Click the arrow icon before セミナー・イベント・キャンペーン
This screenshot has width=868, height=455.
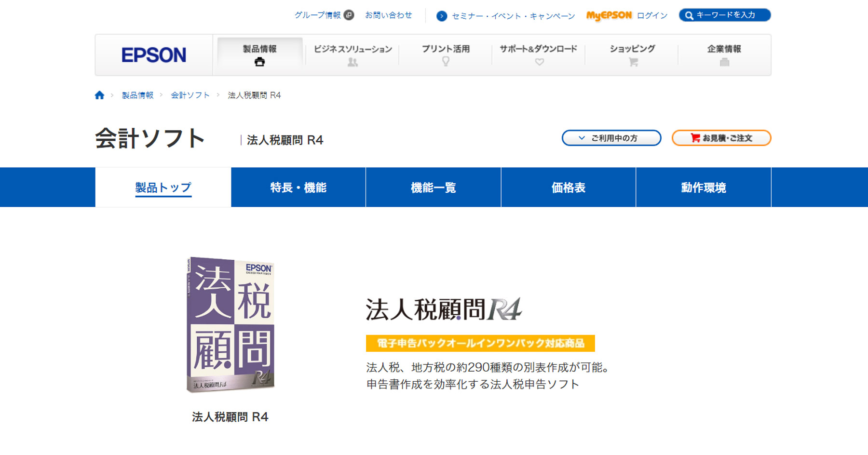[x=441, y=16]
